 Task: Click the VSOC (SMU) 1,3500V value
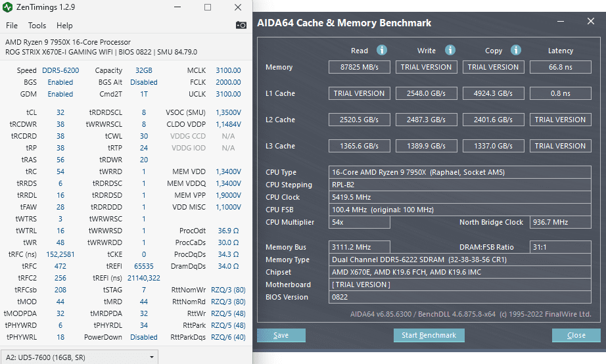228,112
